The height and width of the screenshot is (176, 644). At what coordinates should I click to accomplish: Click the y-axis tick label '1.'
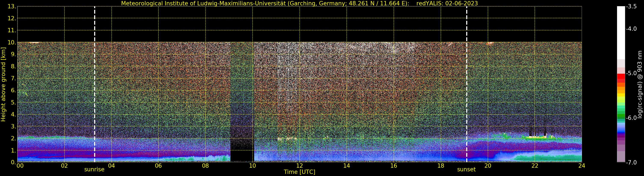[x=13, y=150]
